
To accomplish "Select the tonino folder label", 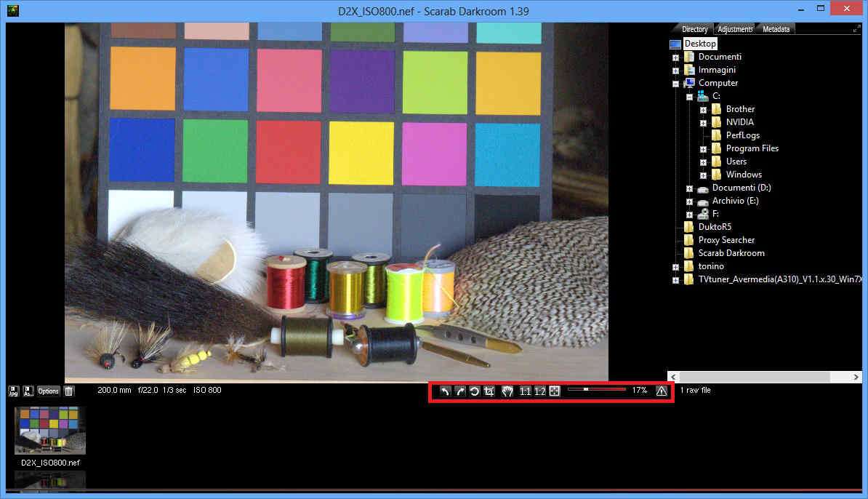I will click(711, 266).
